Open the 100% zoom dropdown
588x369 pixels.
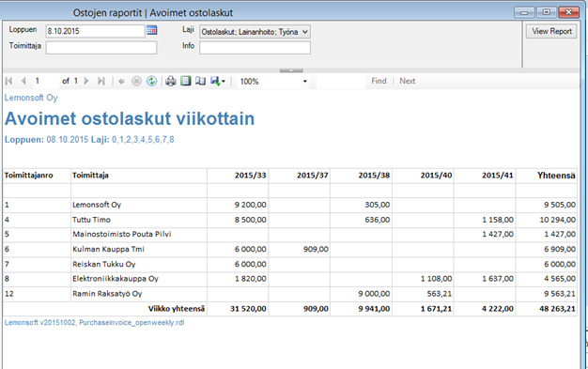point(305,82)
